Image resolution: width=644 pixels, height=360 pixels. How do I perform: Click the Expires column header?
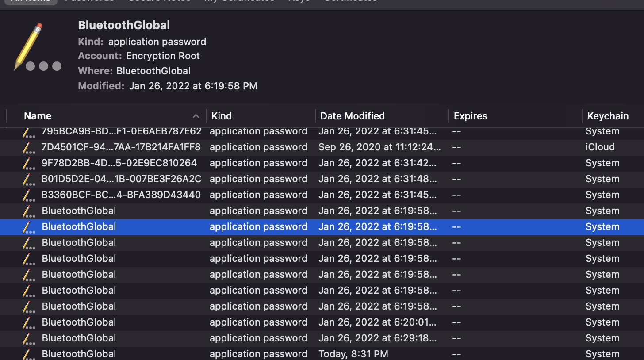point(471,116)
